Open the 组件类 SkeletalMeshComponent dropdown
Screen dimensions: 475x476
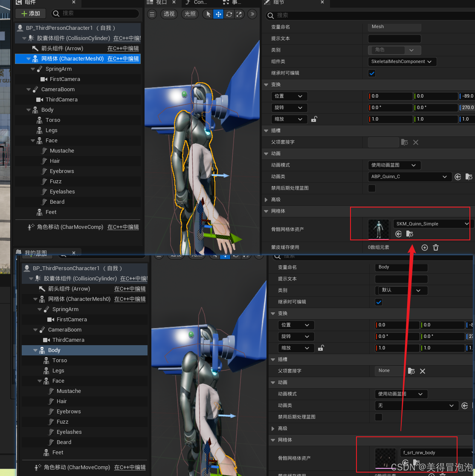point(402,62)
